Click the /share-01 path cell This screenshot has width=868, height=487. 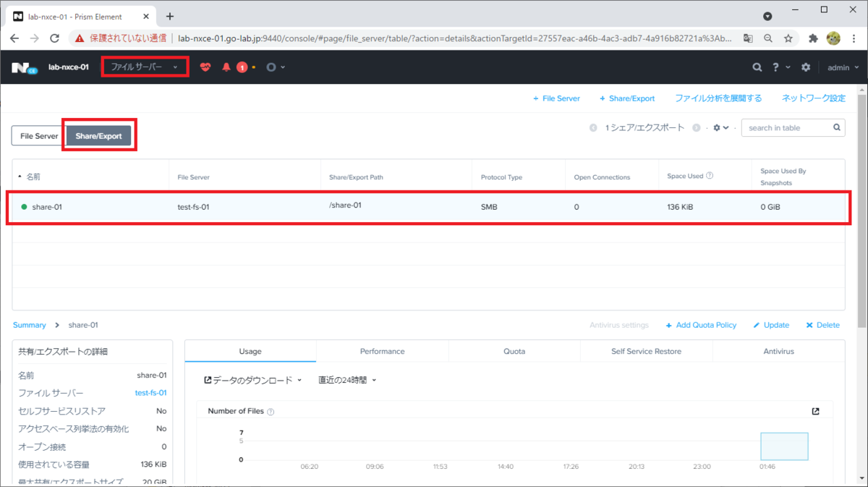coord(345,205)
